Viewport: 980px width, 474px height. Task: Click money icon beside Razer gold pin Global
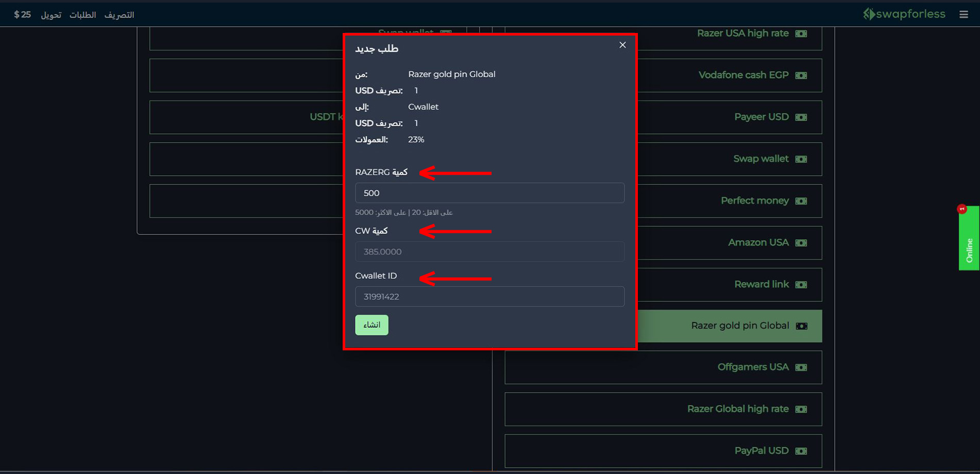pyautogui.click(x=802, y=326)
